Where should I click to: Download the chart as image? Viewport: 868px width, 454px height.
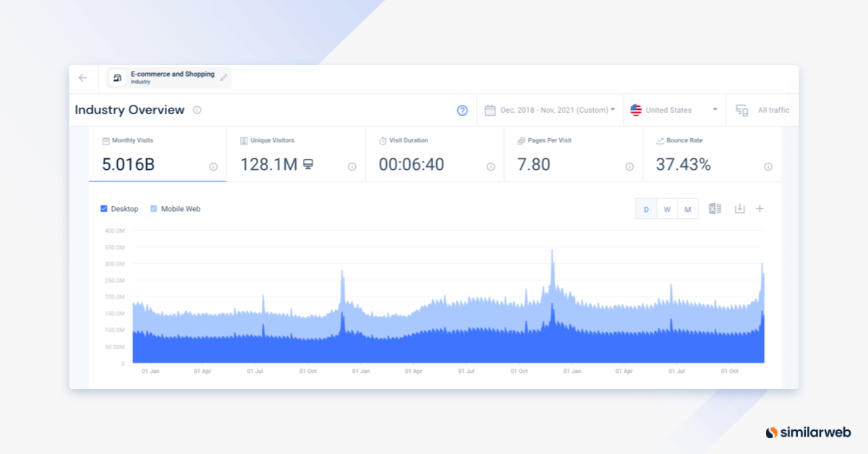(x=739, y=209)
